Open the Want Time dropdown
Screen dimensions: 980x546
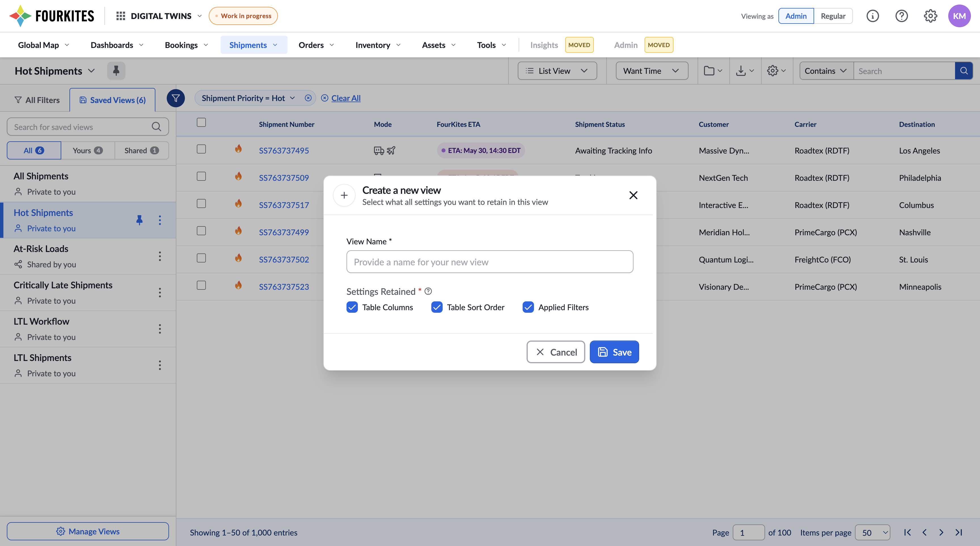[652, 71]
